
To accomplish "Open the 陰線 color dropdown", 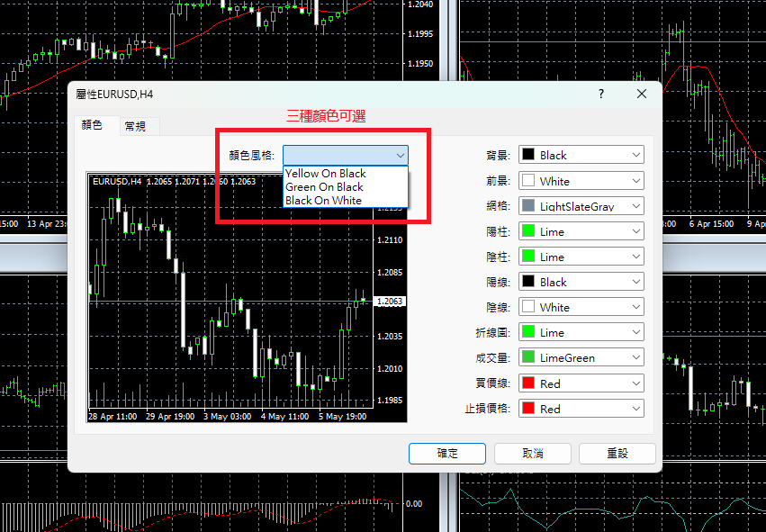I will pos(581,307).
